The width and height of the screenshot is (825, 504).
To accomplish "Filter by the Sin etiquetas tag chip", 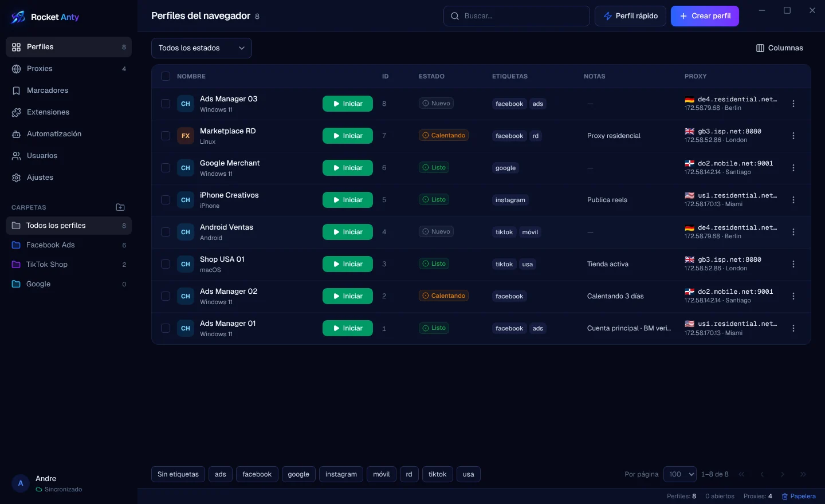I will 178,474.
